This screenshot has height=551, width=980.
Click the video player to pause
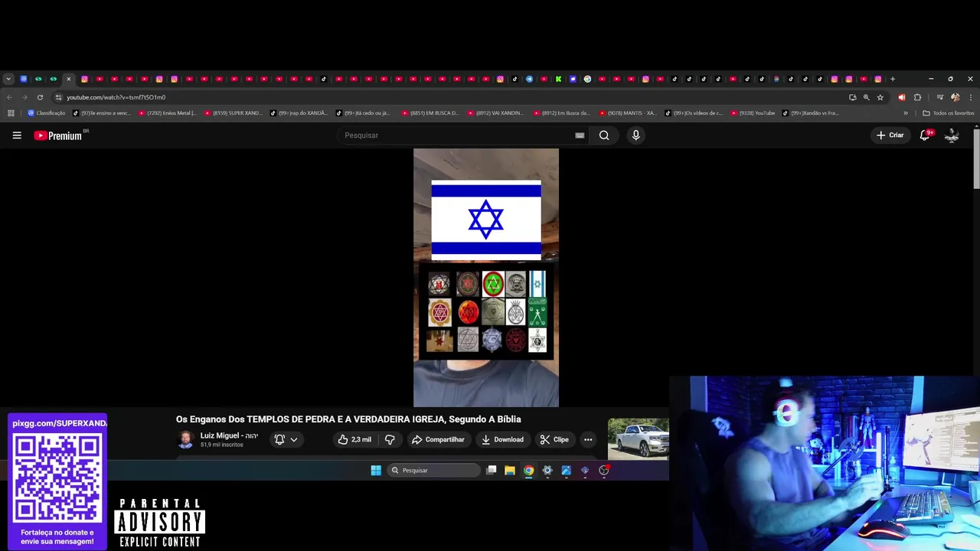coord(486,278)
